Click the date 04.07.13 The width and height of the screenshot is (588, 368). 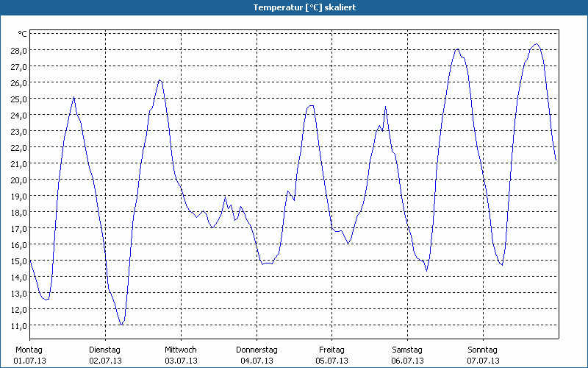[x=257, y=361]
